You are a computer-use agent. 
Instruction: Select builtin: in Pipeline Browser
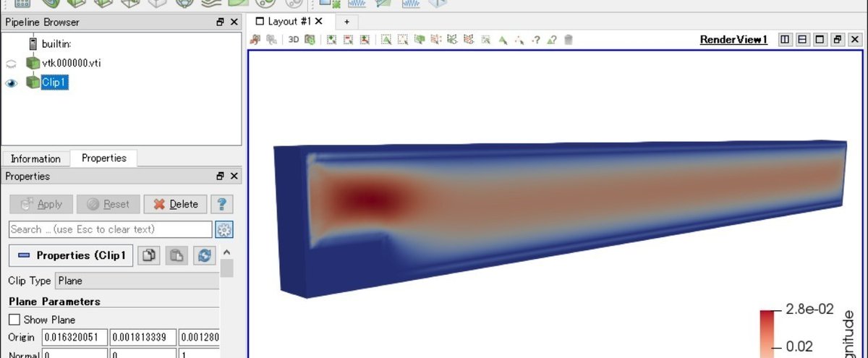pyautogui.click(x=56, y=44)
